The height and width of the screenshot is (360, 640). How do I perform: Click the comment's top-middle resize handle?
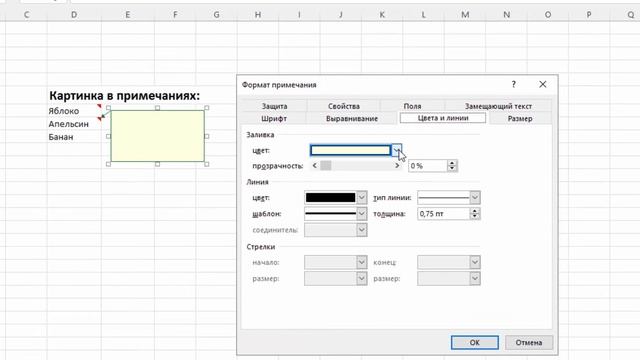[x=158, y=108]
